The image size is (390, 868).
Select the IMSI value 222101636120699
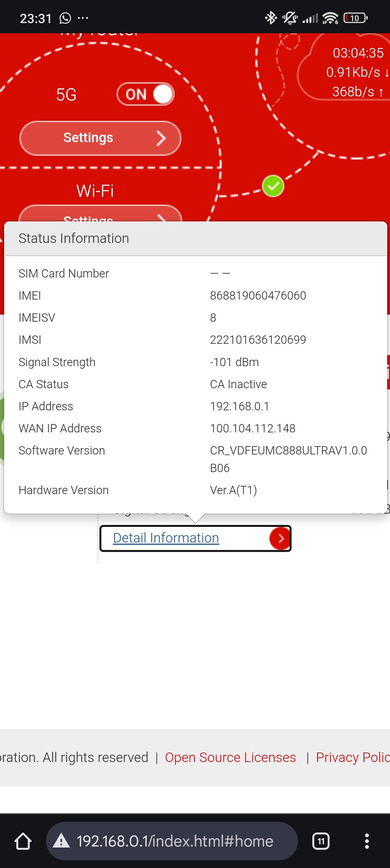pos(258,340)
